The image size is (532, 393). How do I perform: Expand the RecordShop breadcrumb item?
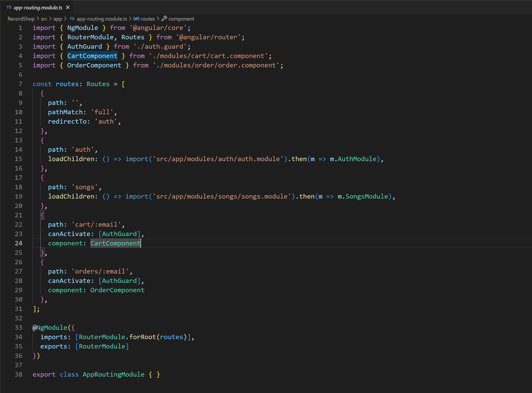(x=21, y=18)
